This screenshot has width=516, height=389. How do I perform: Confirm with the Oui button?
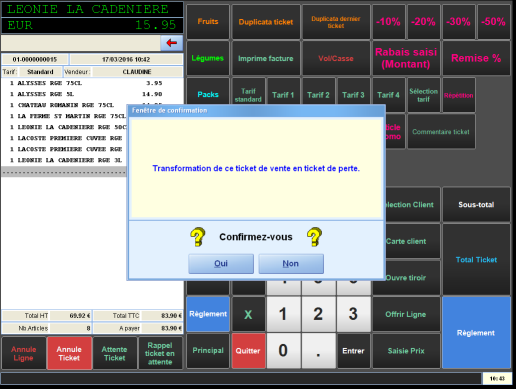coord(221,263)
